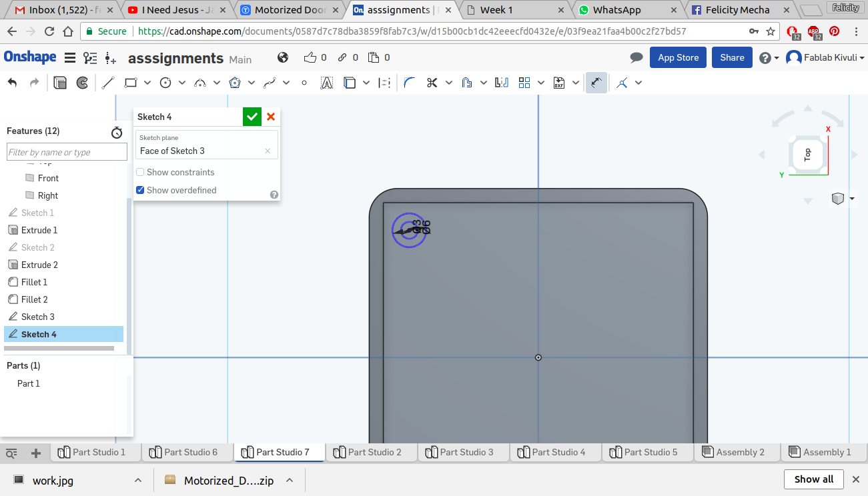Click the Share button
The height and width of the screenshot is (496, 868).
[x=732, y=57]
